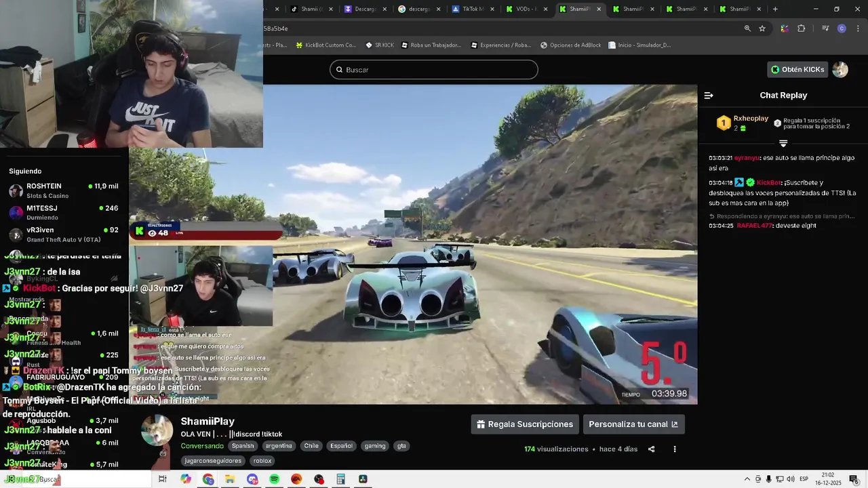Open the Conversando category link
Viewport: 868px width, 488px height.
click(202, 446)
